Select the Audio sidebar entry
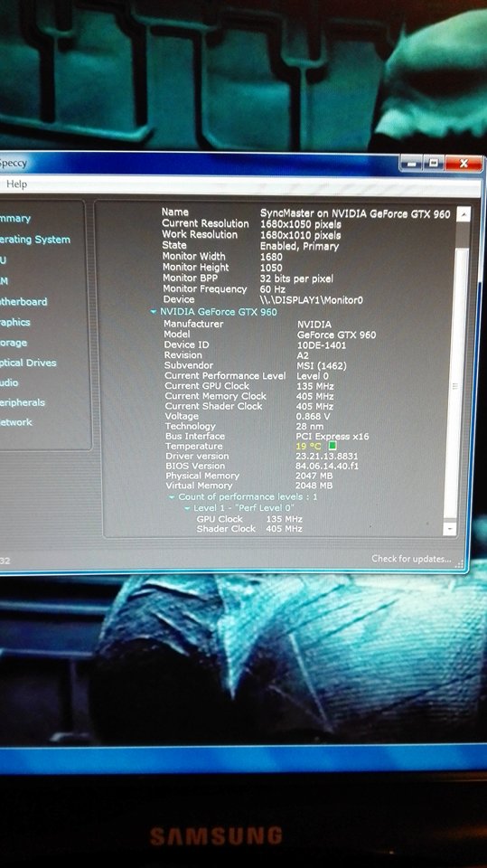 pos(9,382)
